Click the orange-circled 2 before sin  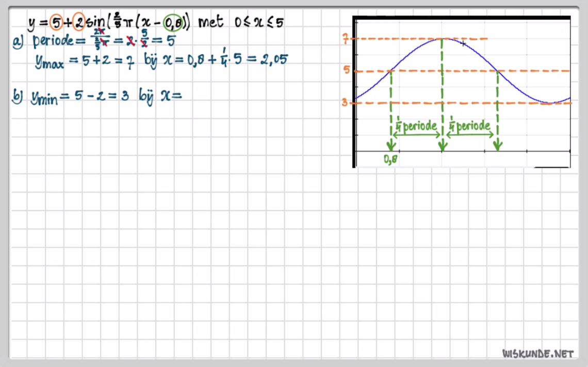coord(79,23)
